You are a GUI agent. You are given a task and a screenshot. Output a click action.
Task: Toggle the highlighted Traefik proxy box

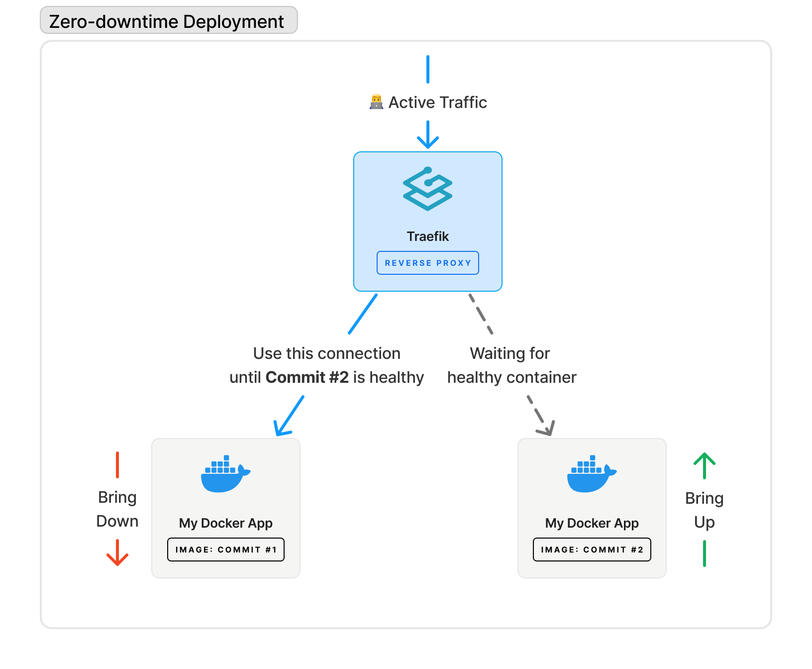click(428, 221)
